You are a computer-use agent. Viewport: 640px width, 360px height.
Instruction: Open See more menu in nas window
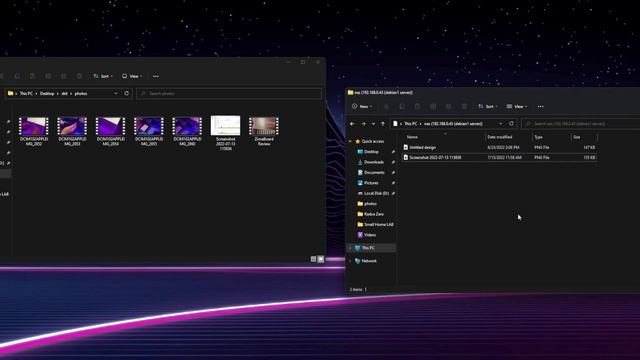coord(541,107)
